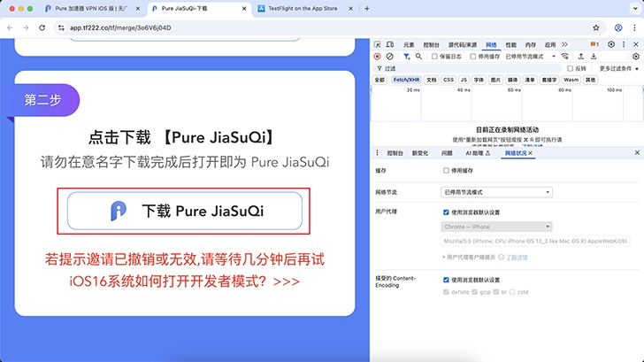The width and height of the screenshot is (644, 362).
Task: Click the 下载 Pure JiaSuQi button
Action: 185,211
